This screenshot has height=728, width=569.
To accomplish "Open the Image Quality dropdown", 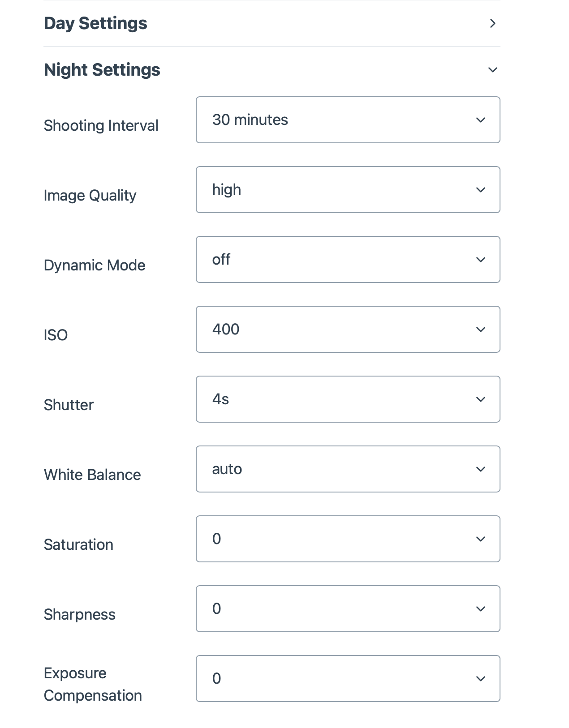I will 348,190.
